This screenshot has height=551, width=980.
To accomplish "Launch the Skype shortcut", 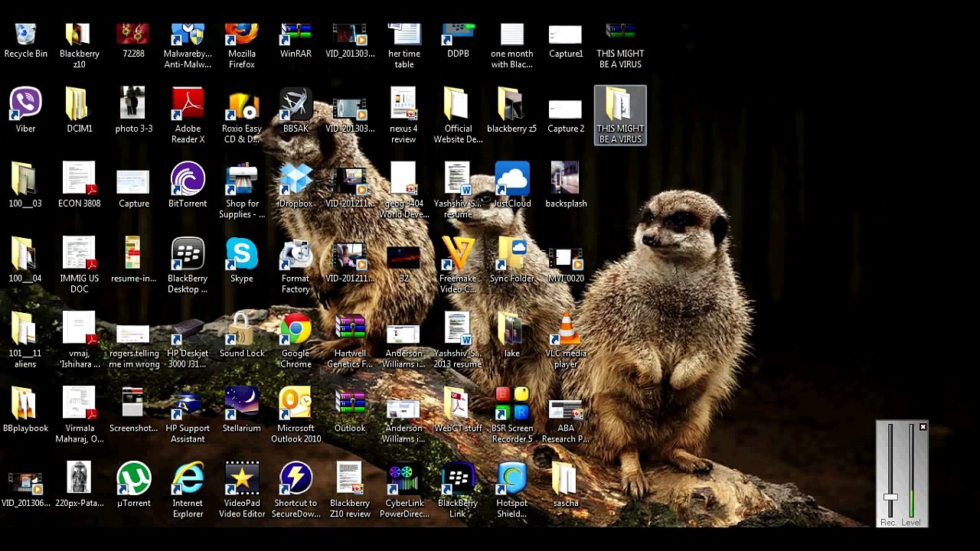I will point(242,261).
